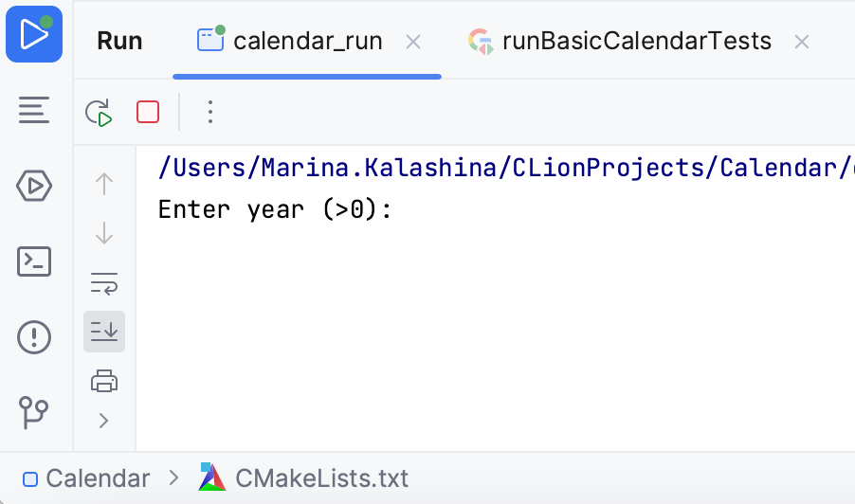The height and width of the screenshot is (504, 855).
Task: Open the Git tool window
Action: pyautogui.click(x=34, y=412)
